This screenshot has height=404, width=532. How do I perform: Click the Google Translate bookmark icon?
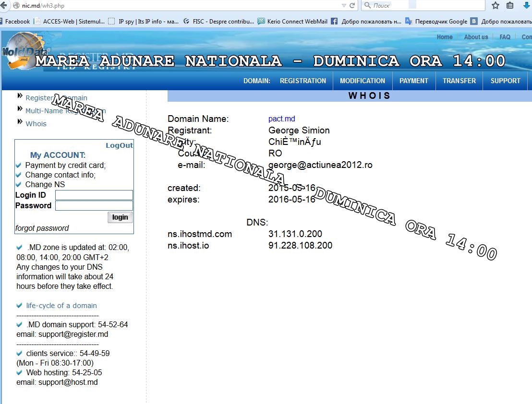pyautogui.click(x=409, y=22)
